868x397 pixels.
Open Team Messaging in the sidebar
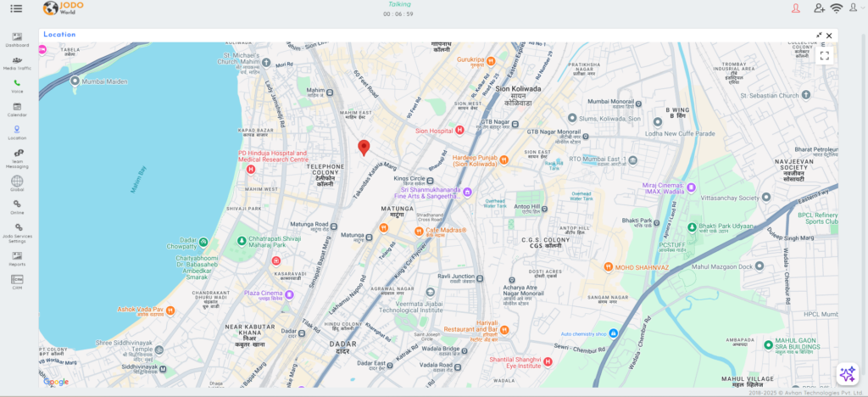pos(17,159)
